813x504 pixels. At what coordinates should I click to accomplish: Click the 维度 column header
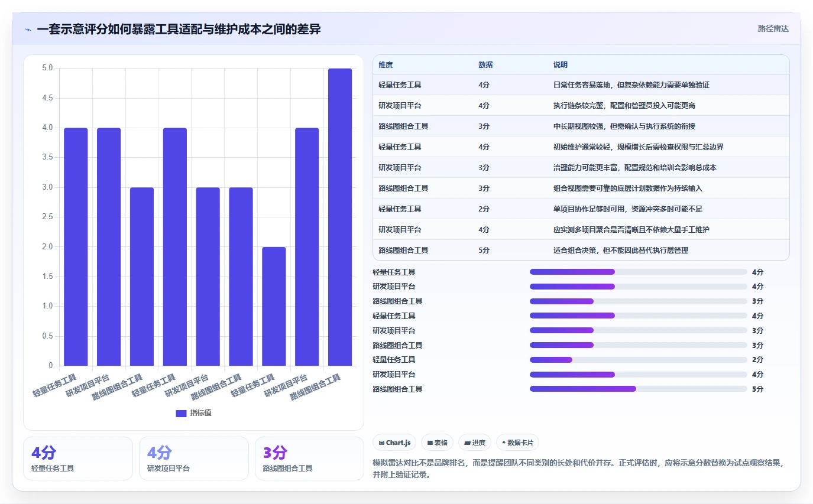(386, 64)
